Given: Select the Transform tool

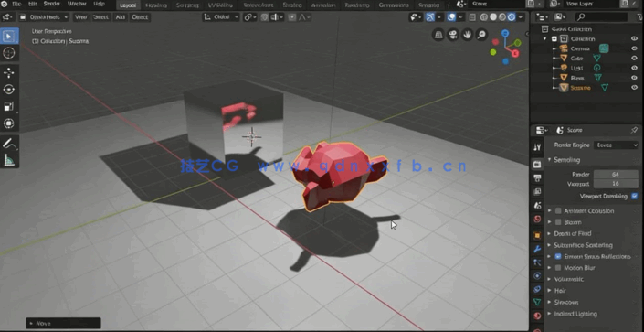Looking at the screenshot, I should click(8, 123).
